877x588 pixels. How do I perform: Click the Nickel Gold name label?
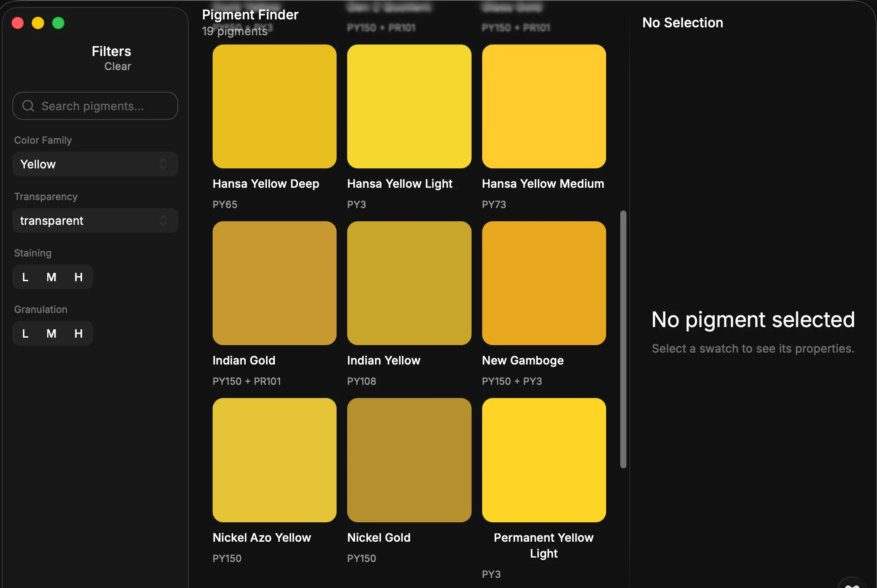coord(379,537)
